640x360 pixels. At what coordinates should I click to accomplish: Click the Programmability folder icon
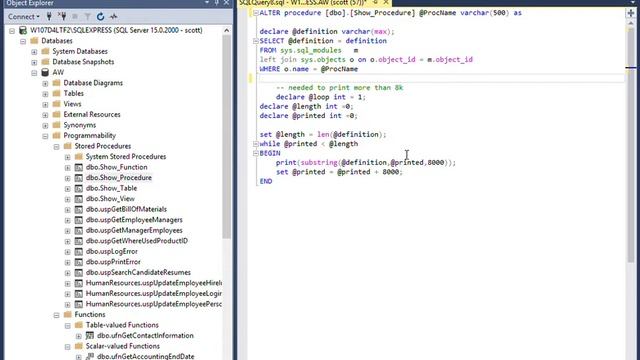click(56, 136)
